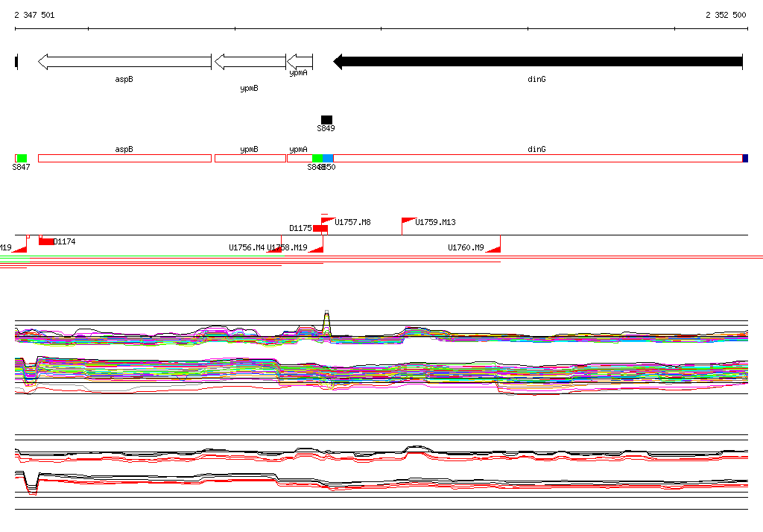Screen dimensions: 763x532
Task: Click the expression peak near S849
Action: [x=326, y=321]
